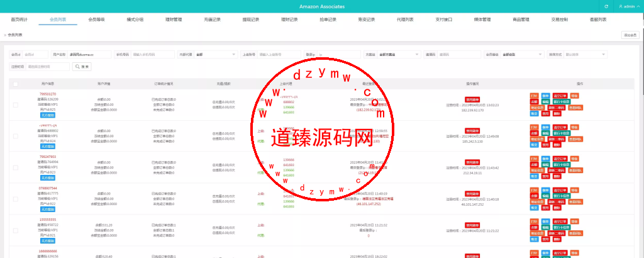
Task: Switch to the 会员等级 tab
Action: [96, 20]
